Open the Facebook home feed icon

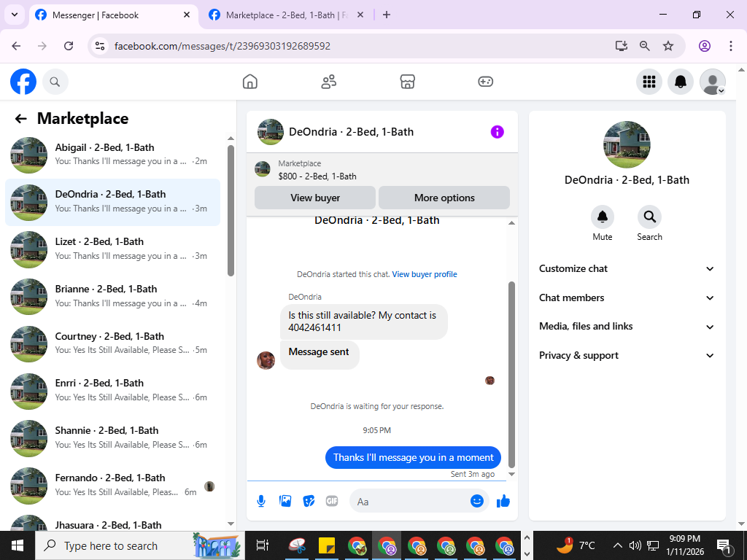(249, 82)
